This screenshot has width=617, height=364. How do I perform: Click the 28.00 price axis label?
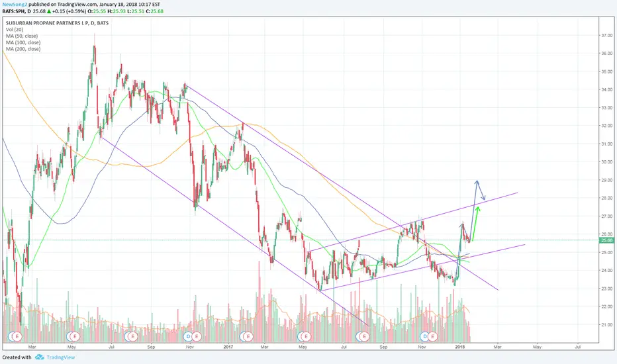click(607, 199)
